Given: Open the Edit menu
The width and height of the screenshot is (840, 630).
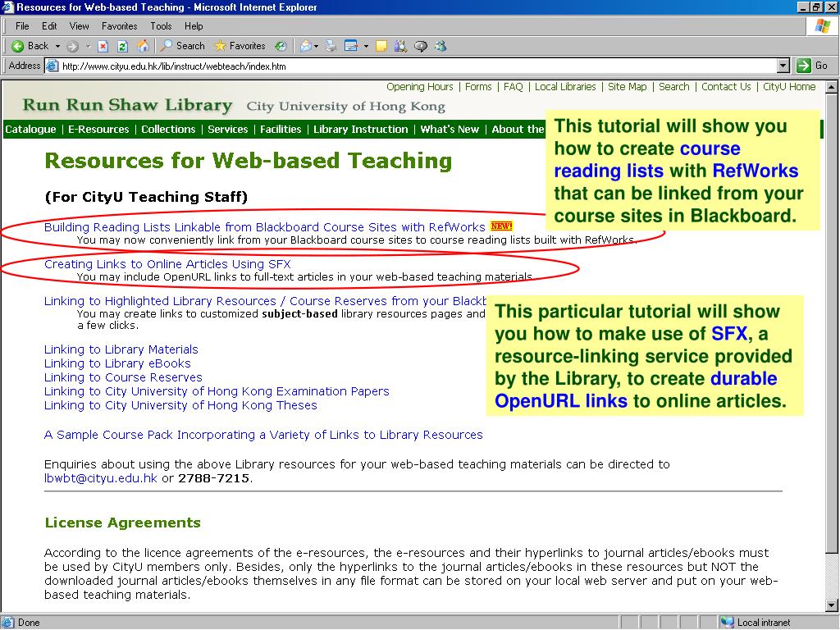Looking at the screenshot, I should click(49, 26).
